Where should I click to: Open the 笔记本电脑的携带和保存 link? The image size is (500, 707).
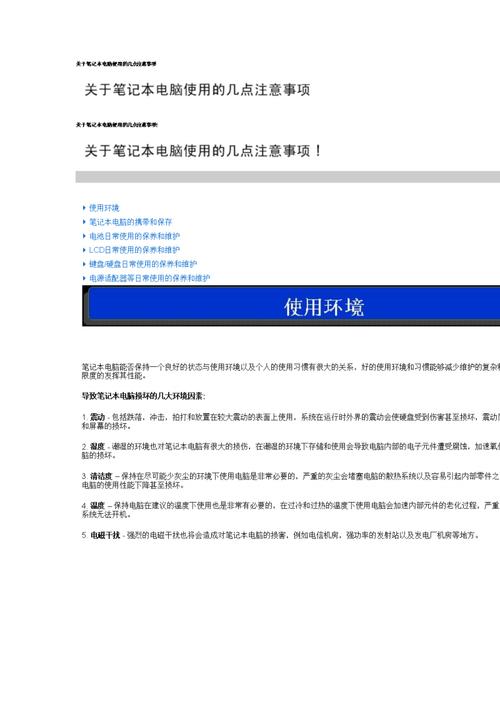point(130,222)
